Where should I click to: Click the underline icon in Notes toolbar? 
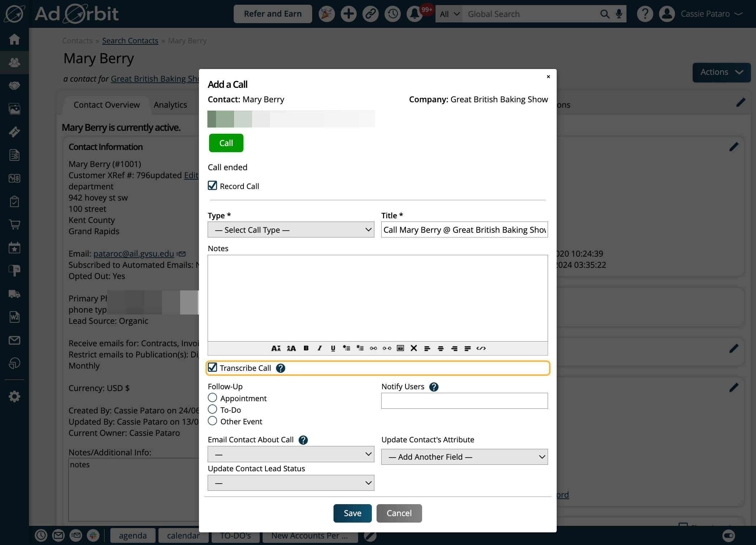click(x=333, y=348)
